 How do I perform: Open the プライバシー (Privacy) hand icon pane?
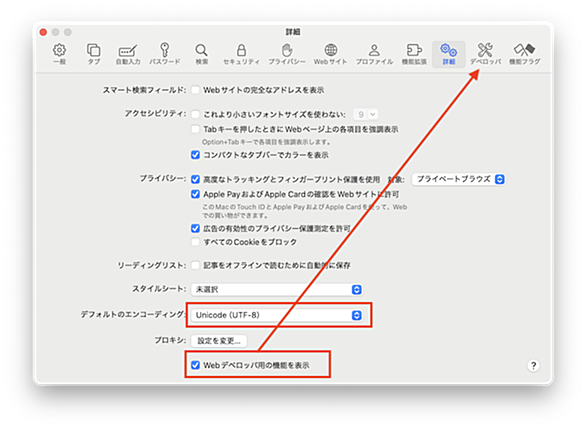287,54
